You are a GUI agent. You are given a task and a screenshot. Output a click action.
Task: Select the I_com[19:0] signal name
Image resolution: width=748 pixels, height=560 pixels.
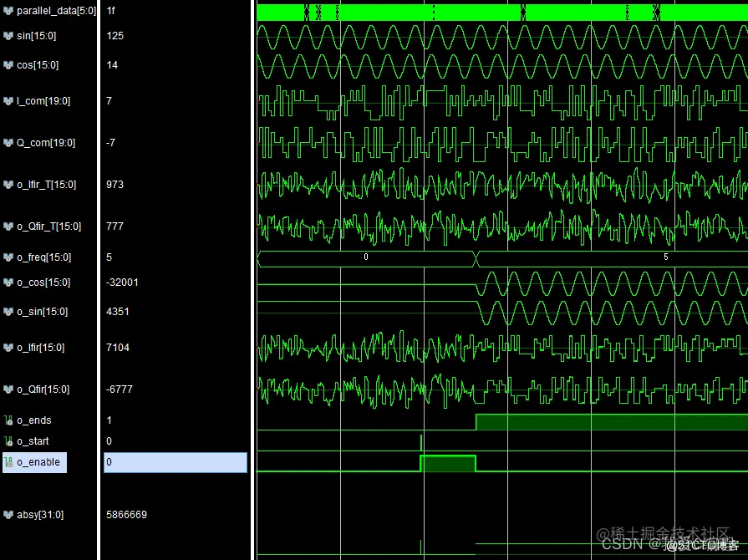[x=43, y=100]
